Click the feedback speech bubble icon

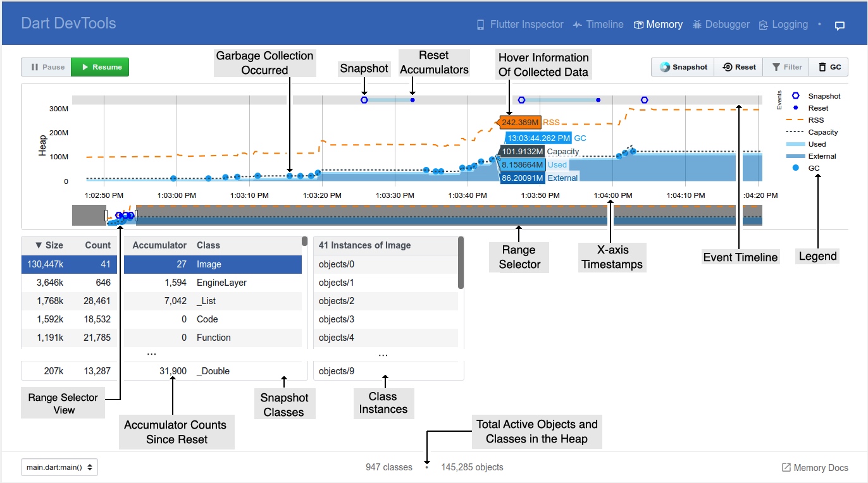pyautogui.click(x=840, y=26)
